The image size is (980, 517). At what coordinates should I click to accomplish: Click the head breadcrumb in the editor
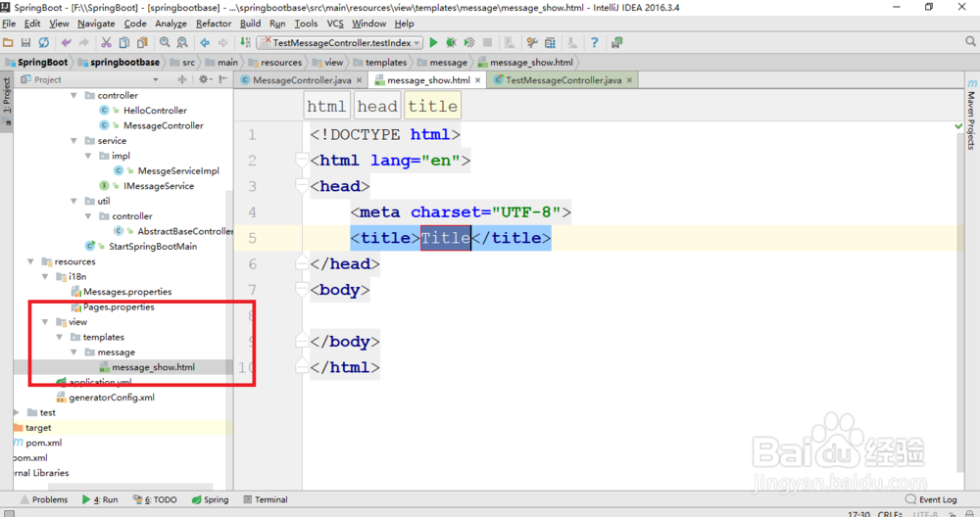(x=377, y=106)
